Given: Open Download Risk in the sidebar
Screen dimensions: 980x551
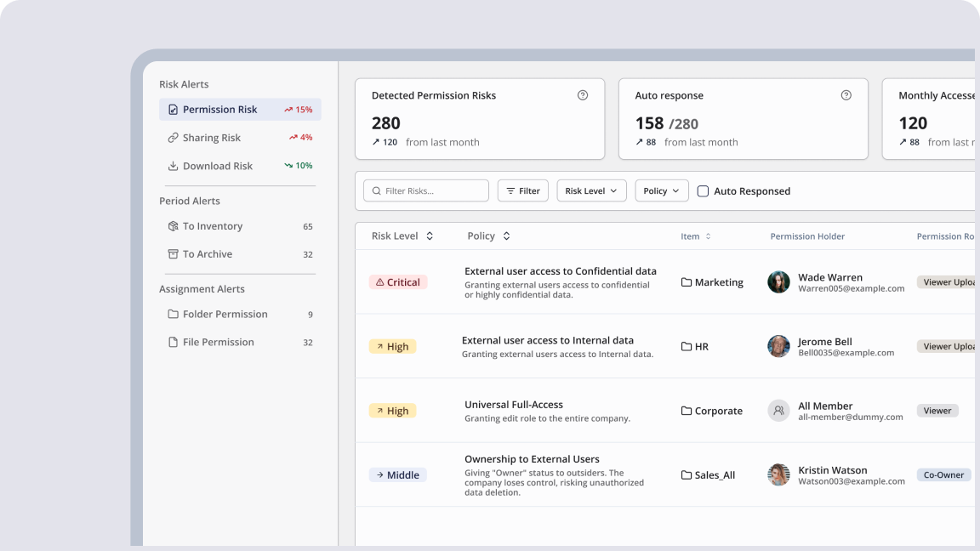Looking at the screenshot, I should [x=240, y=166].
